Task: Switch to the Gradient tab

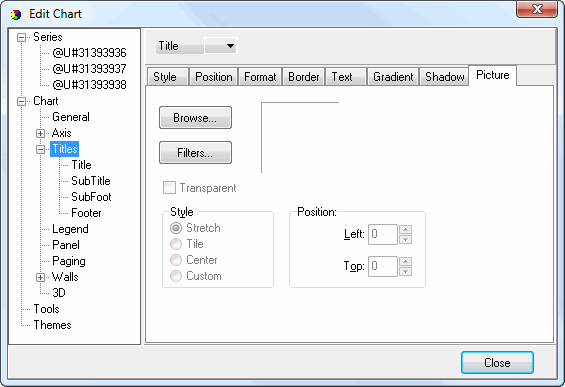Action: [x=393, y=77]
